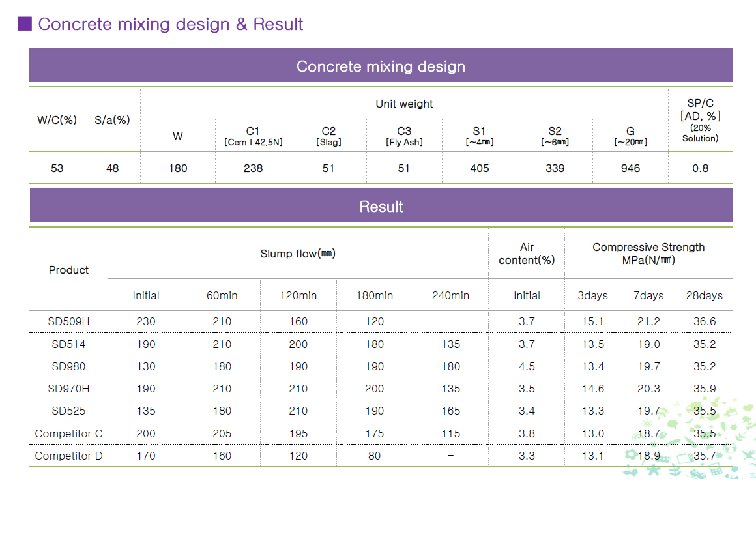756x558 pixels.
Task: Click the '240min' subheader
Action: click(x=450, y=296)
